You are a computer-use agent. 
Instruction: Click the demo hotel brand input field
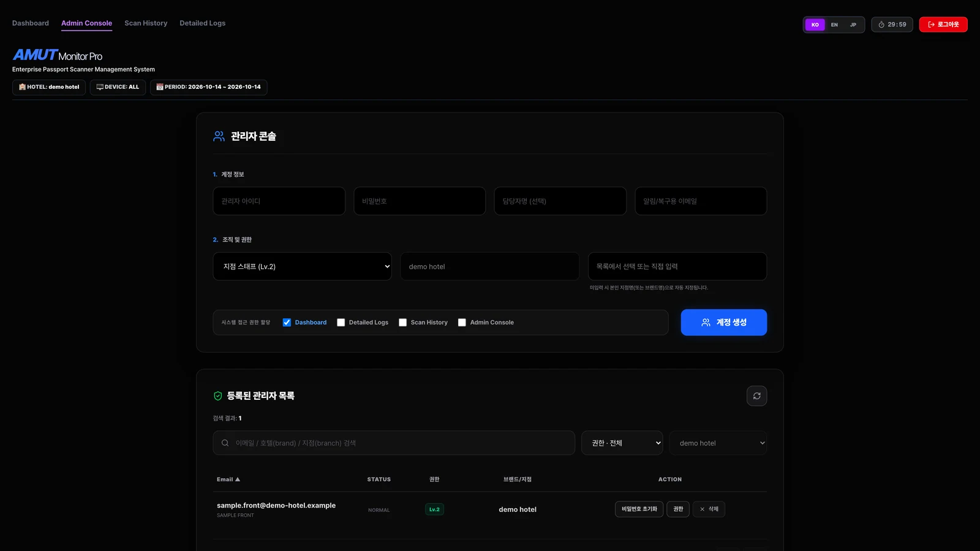[x=490, y=266]
